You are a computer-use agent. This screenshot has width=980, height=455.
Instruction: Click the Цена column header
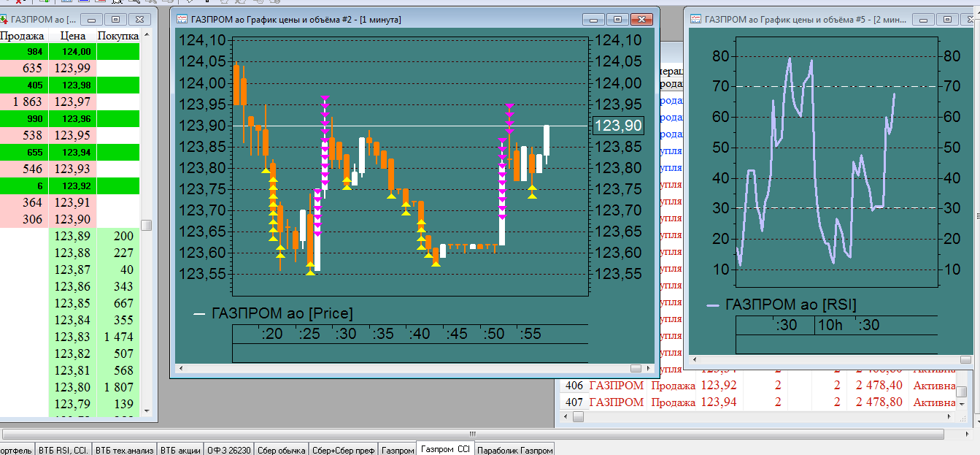coord(72,35)
